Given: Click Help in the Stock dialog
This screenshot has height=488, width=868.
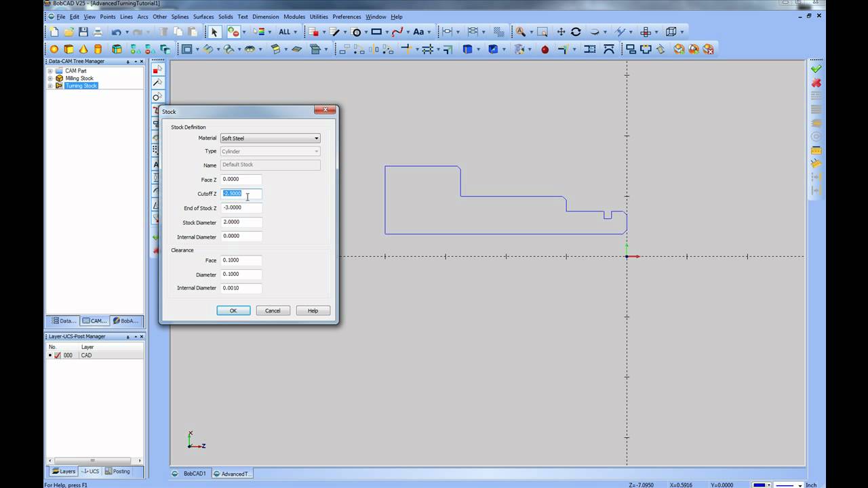Looking at the screenshot, I should pos(313,310).
